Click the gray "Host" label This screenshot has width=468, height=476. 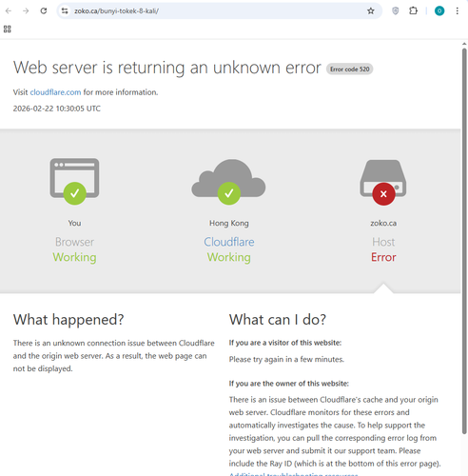click(x=383, y=242)
